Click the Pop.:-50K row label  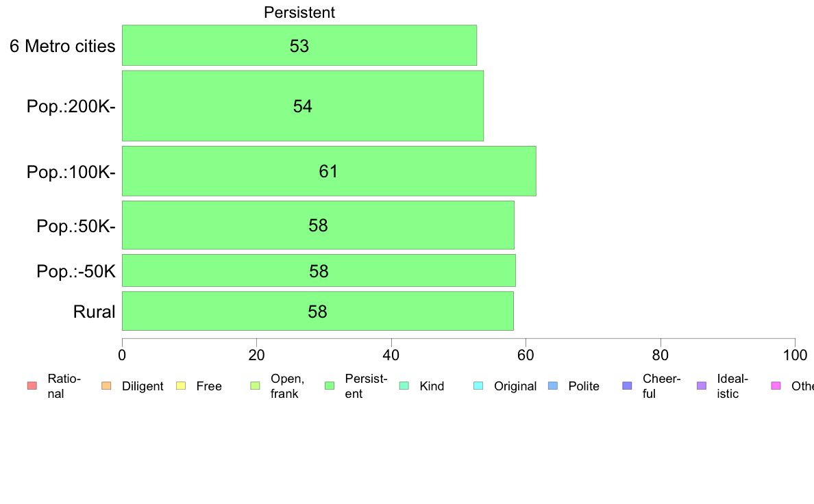76,271
